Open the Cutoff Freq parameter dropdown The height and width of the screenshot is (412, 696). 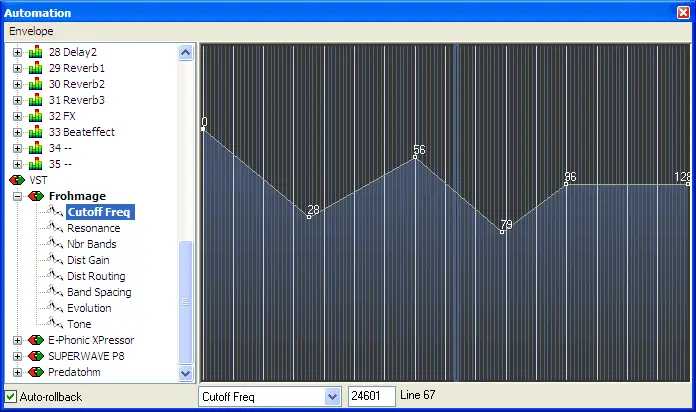[x=332, y=396]
